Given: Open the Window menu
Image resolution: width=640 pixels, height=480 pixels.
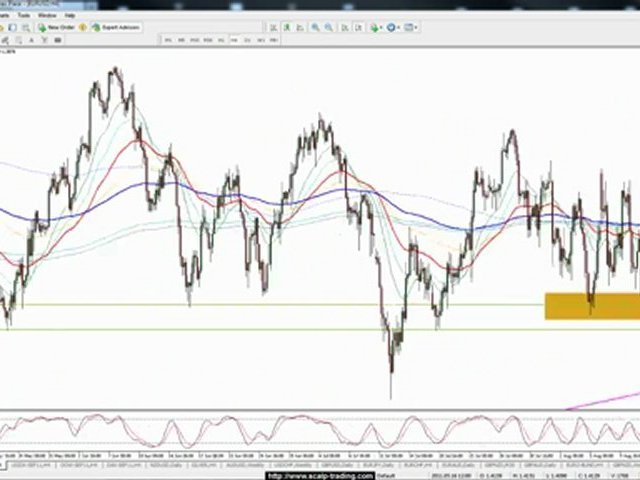Looking at the screenshot, I should pyautogui.click(x=46, y=16).
